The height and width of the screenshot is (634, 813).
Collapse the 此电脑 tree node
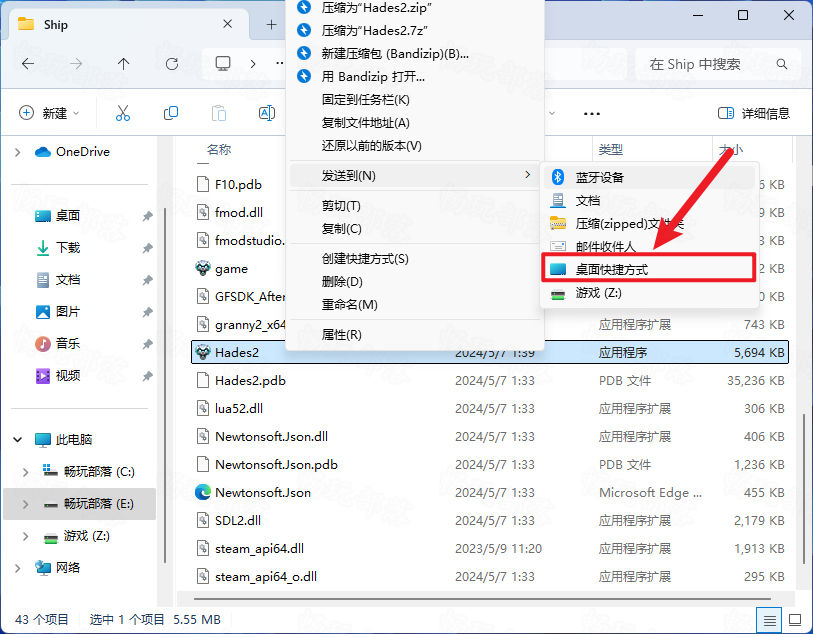[18, 440]
